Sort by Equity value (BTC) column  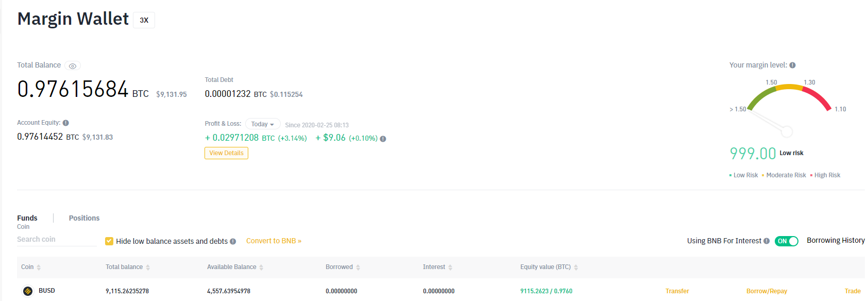point(576,267)
